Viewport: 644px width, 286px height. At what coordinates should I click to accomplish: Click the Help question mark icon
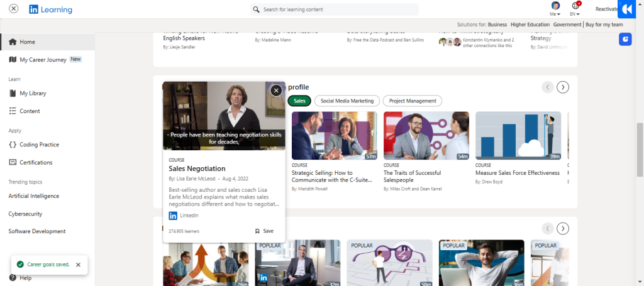tap(13, 278)
